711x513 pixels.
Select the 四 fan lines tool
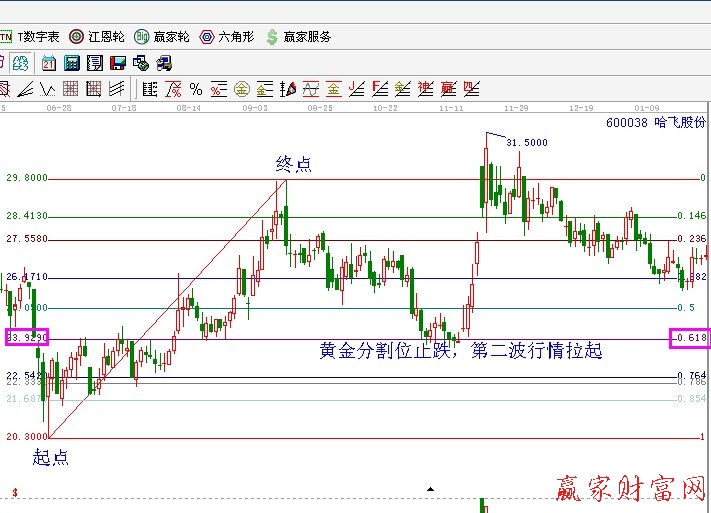coord(471,89)
